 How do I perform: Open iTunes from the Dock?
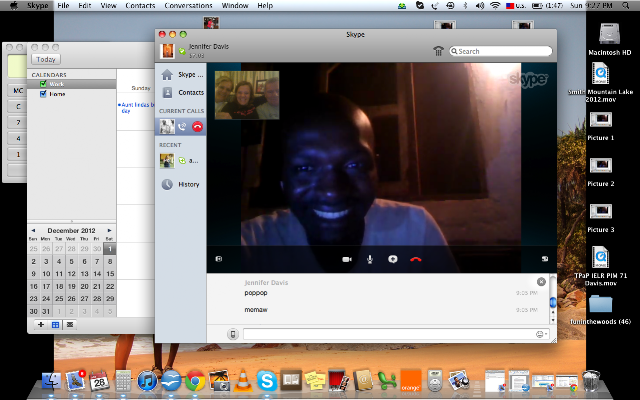tap(147, 381)
